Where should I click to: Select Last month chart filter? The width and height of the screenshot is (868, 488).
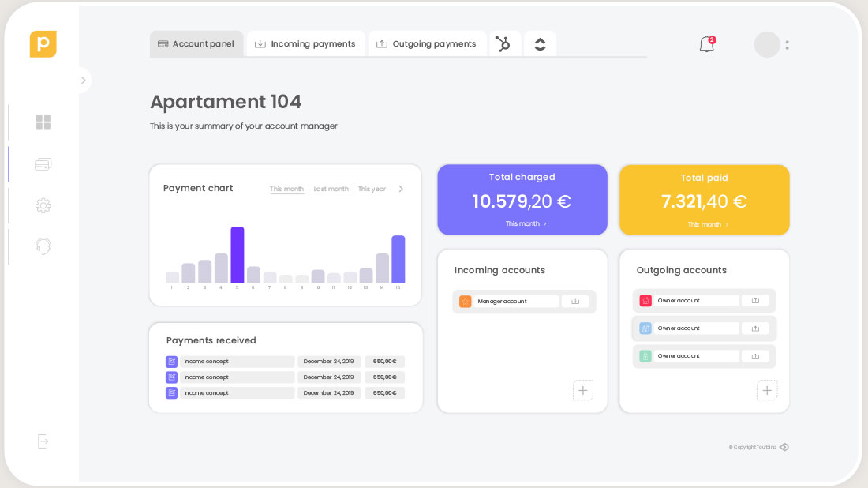pyautogui.click(x=331, y=190)
